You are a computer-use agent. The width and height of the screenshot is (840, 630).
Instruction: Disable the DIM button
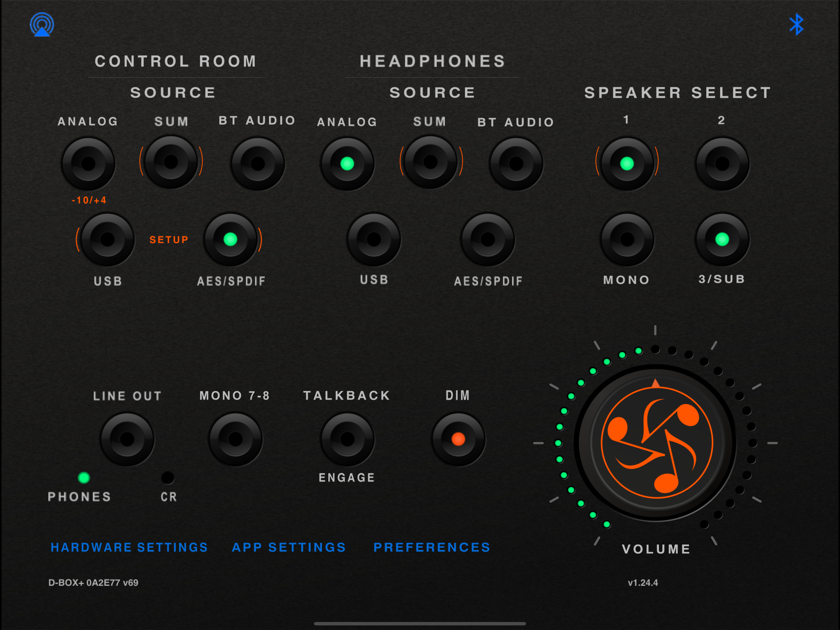coord(459,439)
